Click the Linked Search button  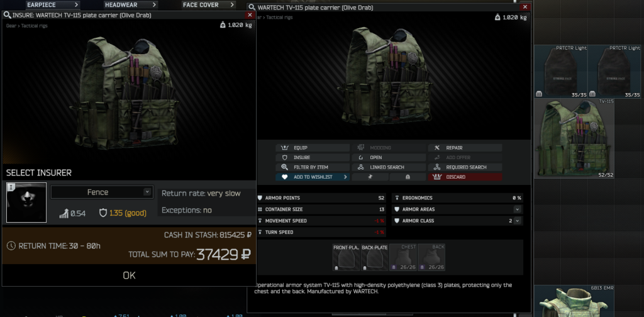coord(389,167)
